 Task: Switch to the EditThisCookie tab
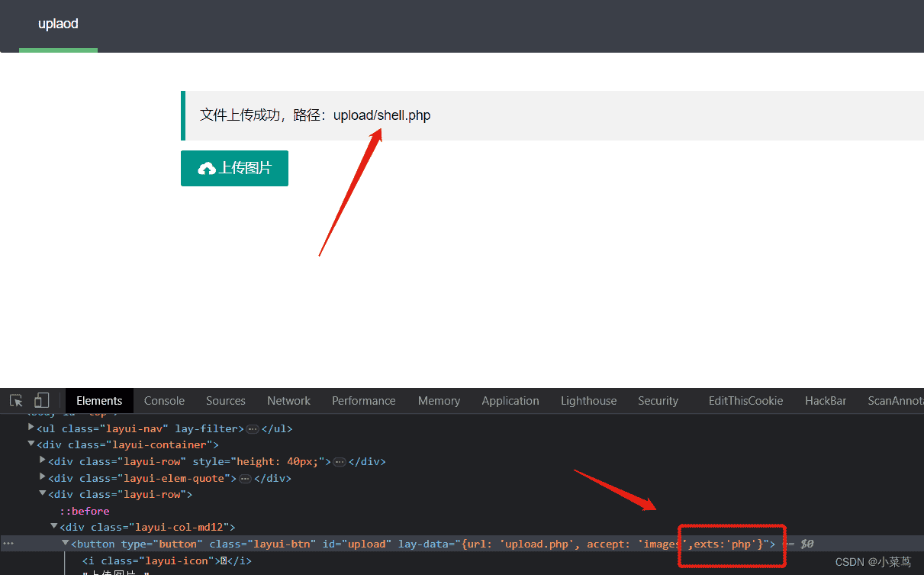(x=745, y=401)
